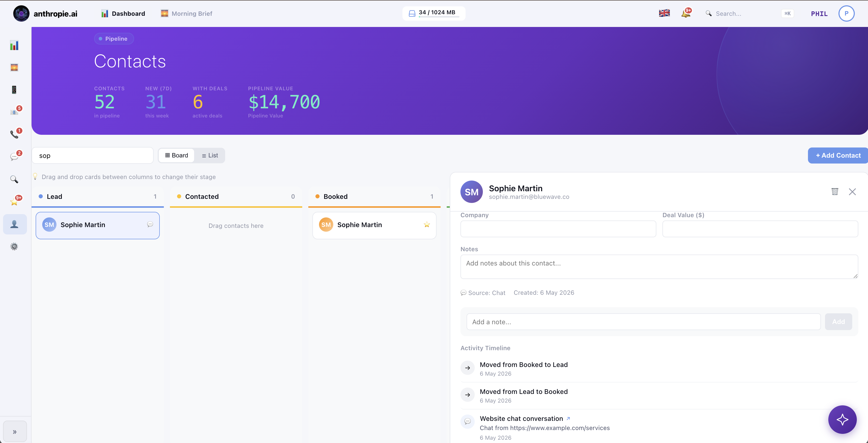Click the Company input field
Screen dimensions: 868x443
click(x=558, y=229)
